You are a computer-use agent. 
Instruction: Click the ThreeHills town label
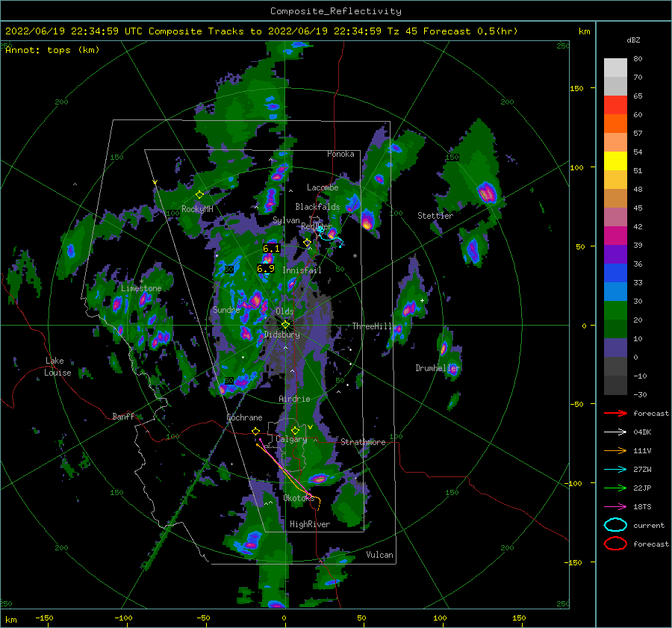tap(375, 326)
